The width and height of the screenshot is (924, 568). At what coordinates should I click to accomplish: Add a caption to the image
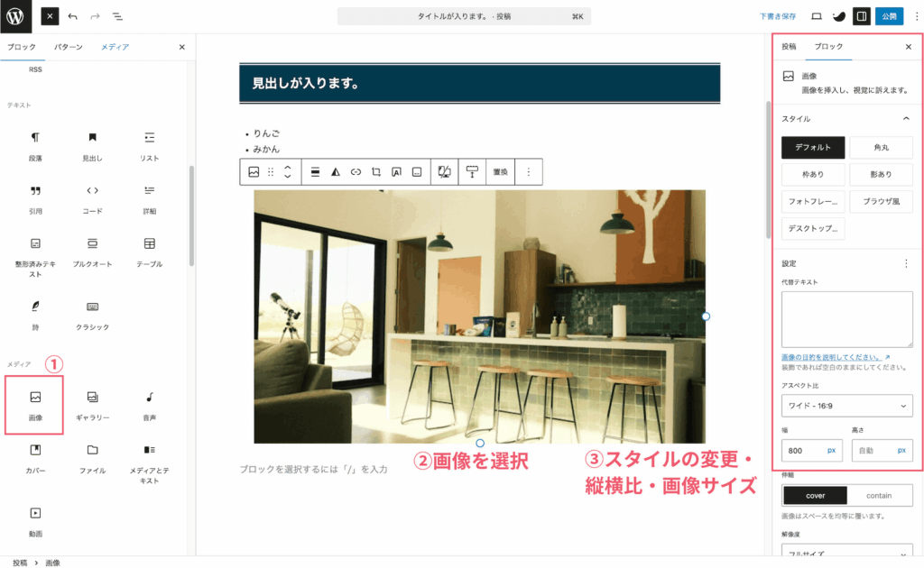pos(417,172)
